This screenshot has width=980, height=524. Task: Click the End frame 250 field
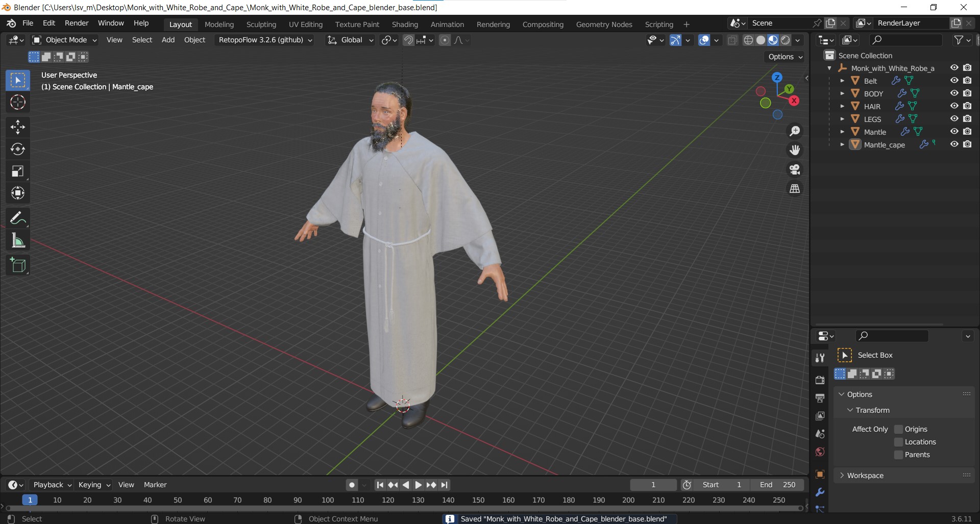click(x=777, y=485)
